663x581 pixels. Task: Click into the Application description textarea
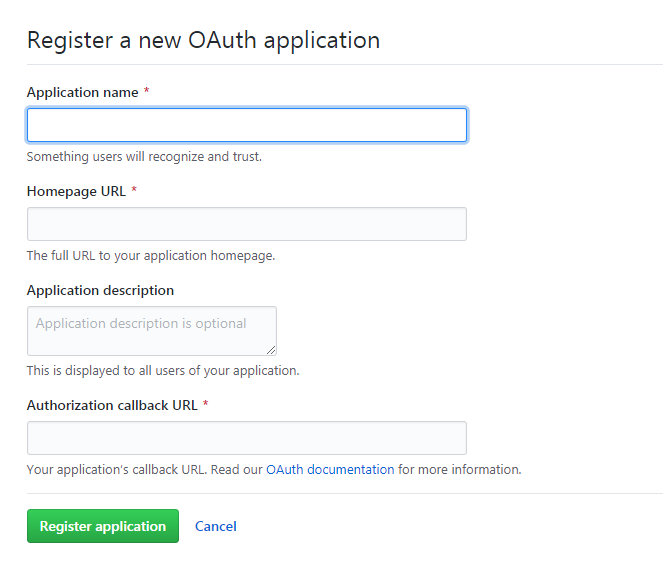pyautogui.click(x=151, y=331)
